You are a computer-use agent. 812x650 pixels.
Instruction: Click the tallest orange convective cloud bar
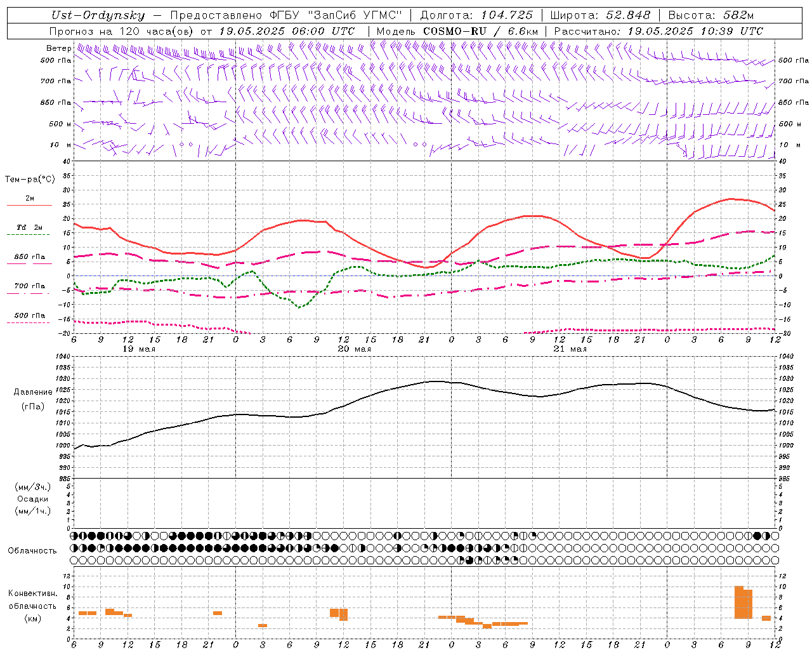coord(739,602)
